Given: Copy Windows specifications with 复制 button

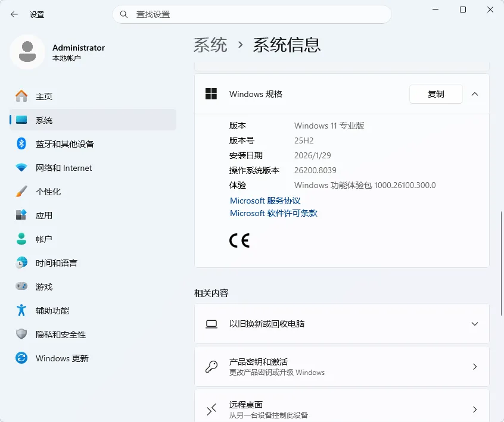Looking at the screenshot, I should coord(436,94).
